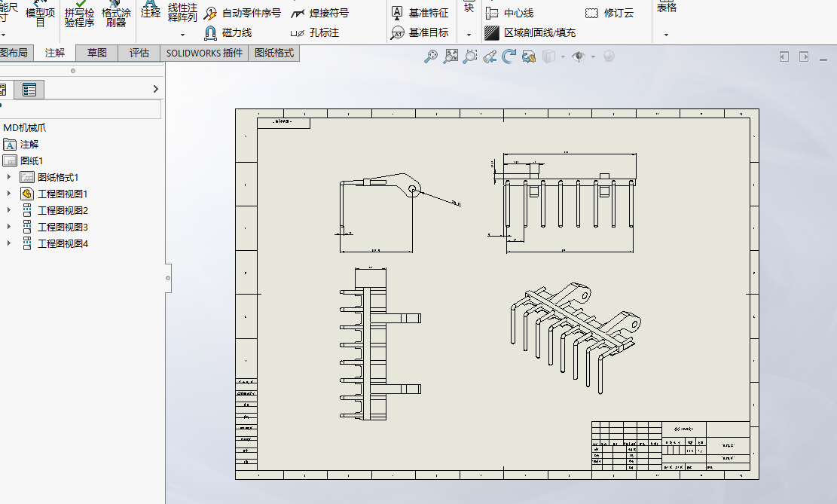Click the Weld Symbol (焊接符号) icon
The width and height of the screenshot is (837, 504).
tap(298, 14)
